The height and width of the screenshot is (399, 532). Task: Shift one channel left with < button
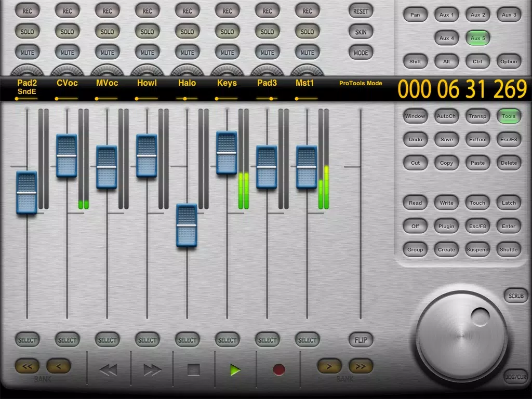tap(58, 366)
